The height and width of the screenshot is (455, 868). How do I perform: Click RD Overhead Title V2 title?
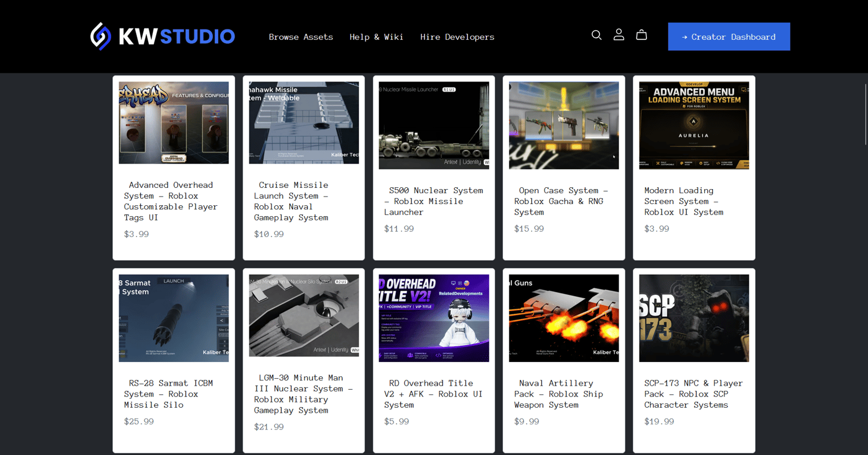pos(433,394)
